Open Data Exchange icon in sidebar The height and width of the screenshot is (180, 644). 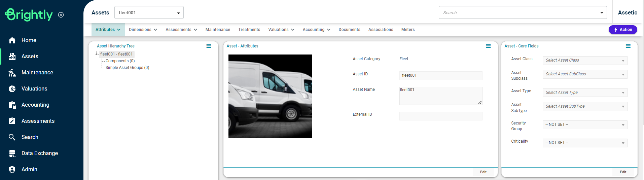[12, 153]
